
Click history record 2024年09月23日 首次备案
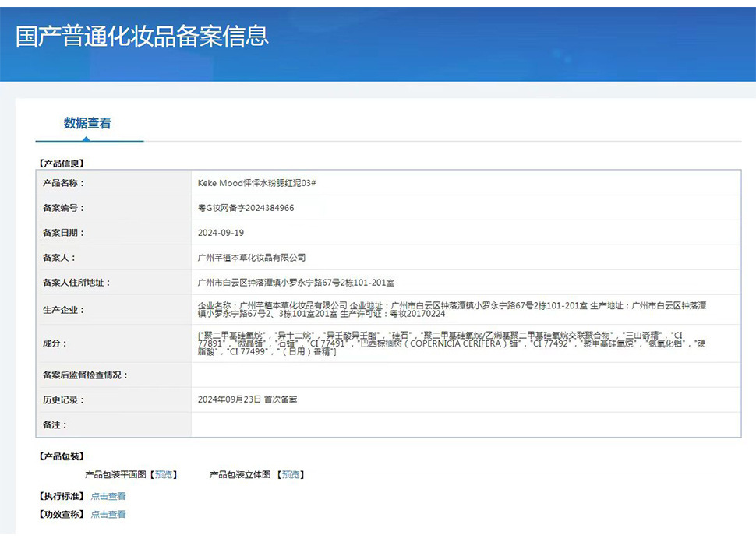pyautogui.click(x=247, y=399)
